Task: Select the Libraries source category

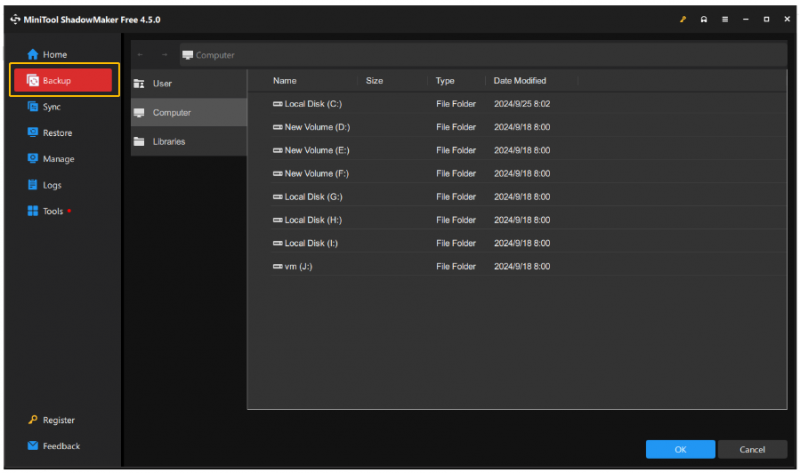Action: 189,141
